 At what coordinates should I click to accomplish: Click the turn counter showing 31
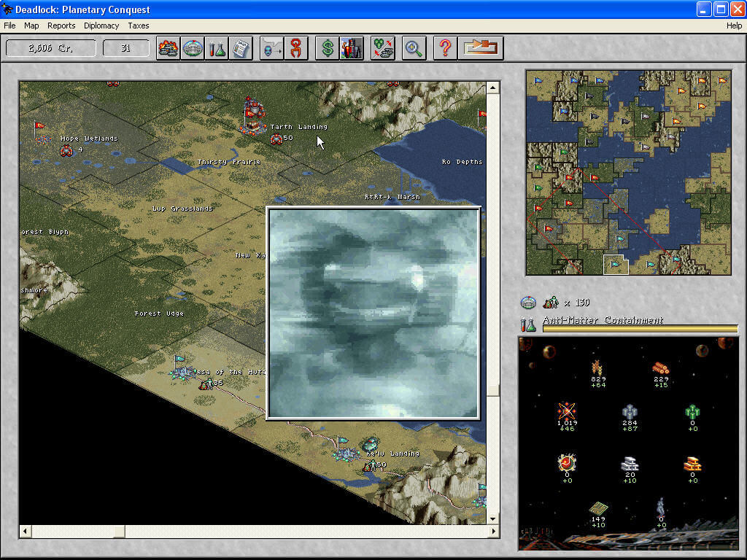tap(125, 48)
